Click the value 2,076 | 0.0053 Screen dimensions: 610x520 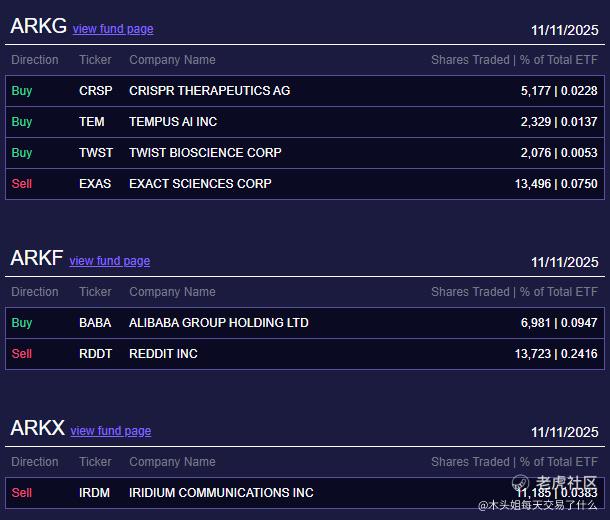pyautogui.click(x=559, y=153)
